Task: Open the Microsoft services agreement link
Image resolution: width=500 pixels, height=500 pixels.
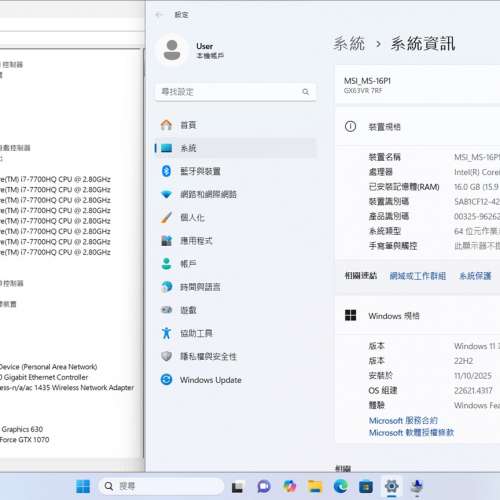Action: coord(403,421)
